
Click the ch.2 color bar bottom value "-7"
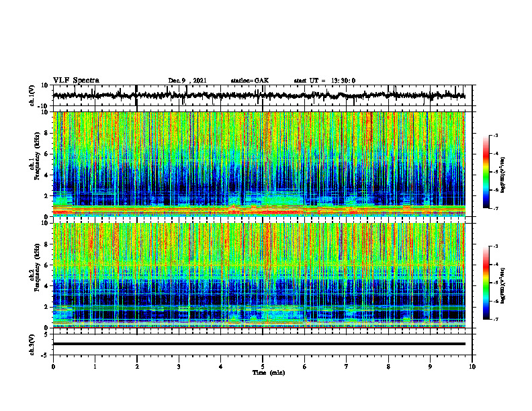point(495,319)
